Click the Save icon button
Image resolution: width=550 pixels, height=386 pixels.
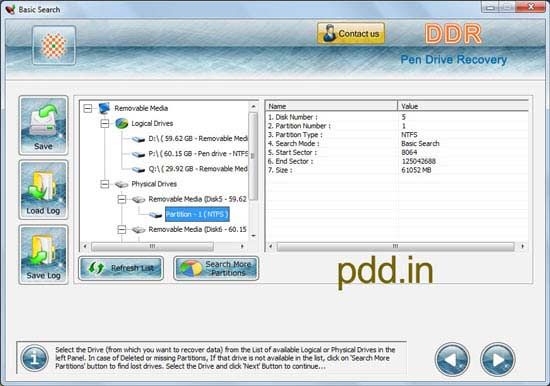[x=43, y=125]
